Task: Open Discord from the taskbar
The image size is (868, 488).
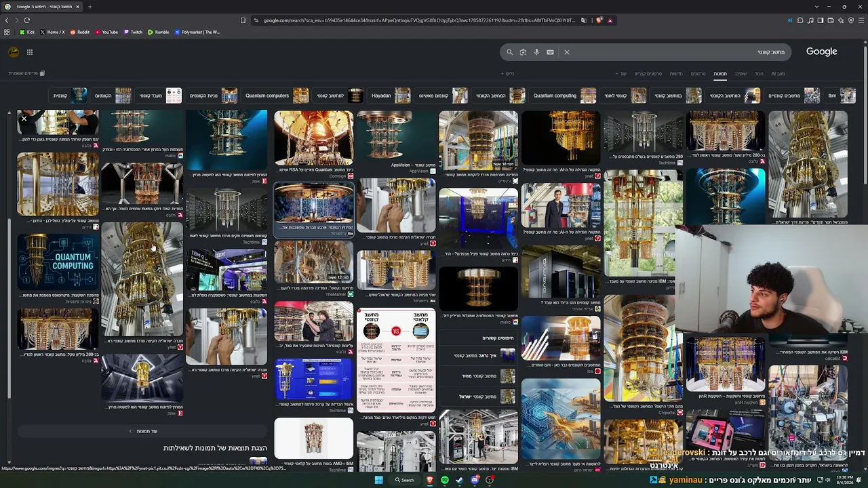Action: 475,480
